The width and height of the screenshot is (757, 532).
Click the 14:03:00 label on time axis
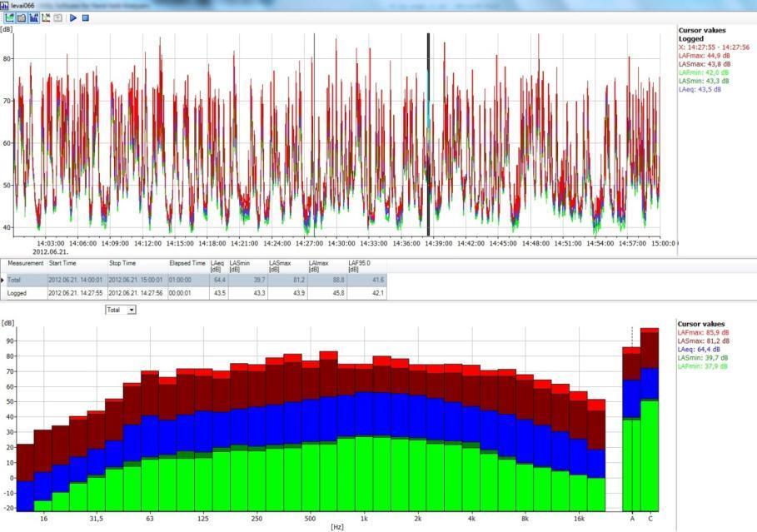[x=51, y=243]
